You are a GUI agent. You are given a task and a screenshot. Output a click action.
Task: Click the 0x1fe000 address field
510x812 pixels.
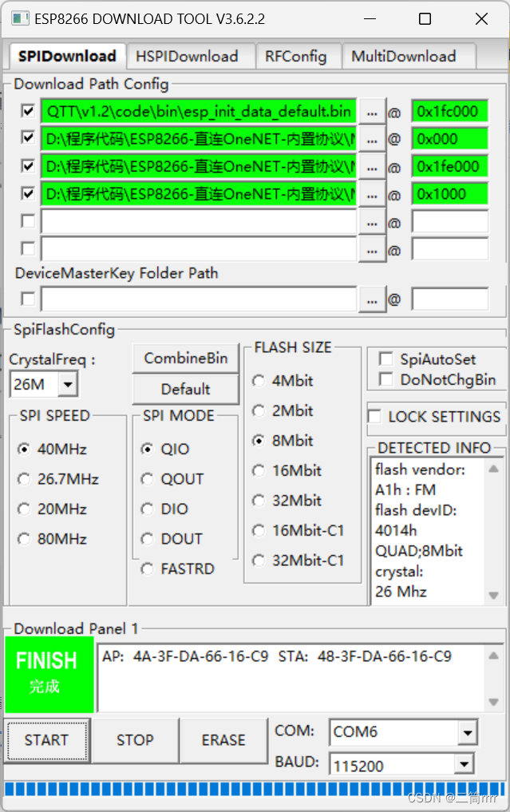tap(450, 167)
